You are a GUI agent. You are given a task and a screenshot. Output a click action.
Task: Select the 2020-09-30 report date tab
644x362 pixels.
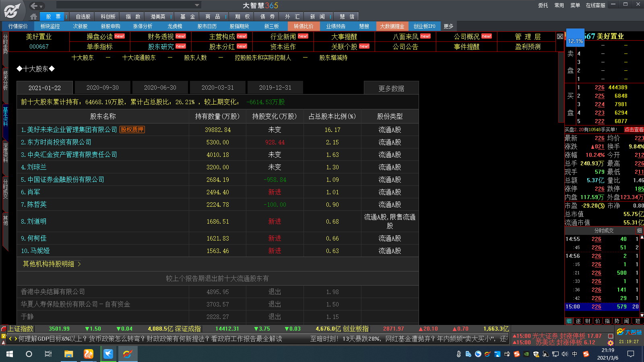point(102,88)
